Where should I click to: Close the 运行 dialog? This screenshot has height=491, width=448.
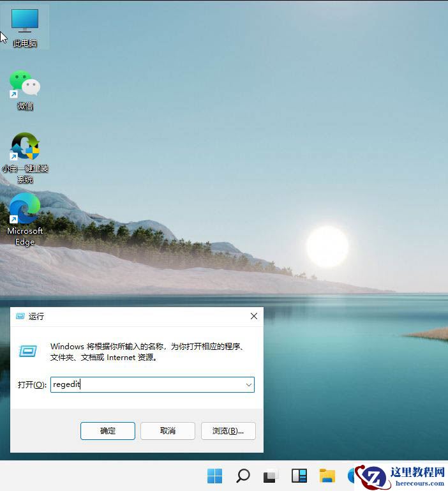pos(254,316)
